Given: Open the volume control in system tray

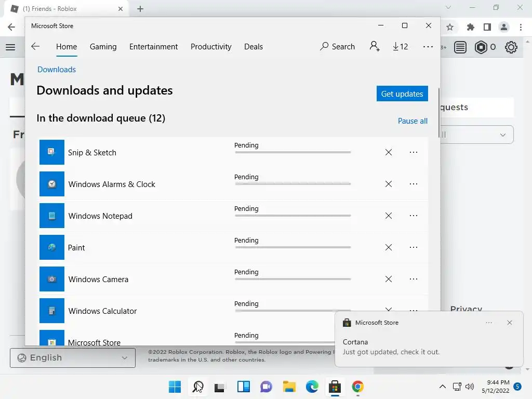Looking at the screenshot, I should [x=470, y=387].
